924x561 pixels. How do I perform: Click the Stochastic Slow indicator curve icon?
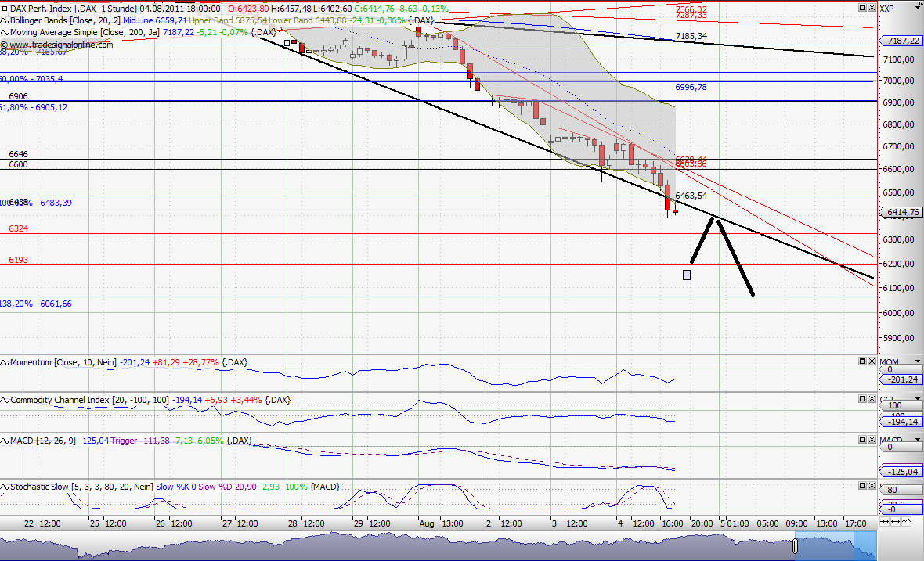(x=4, y=486)
